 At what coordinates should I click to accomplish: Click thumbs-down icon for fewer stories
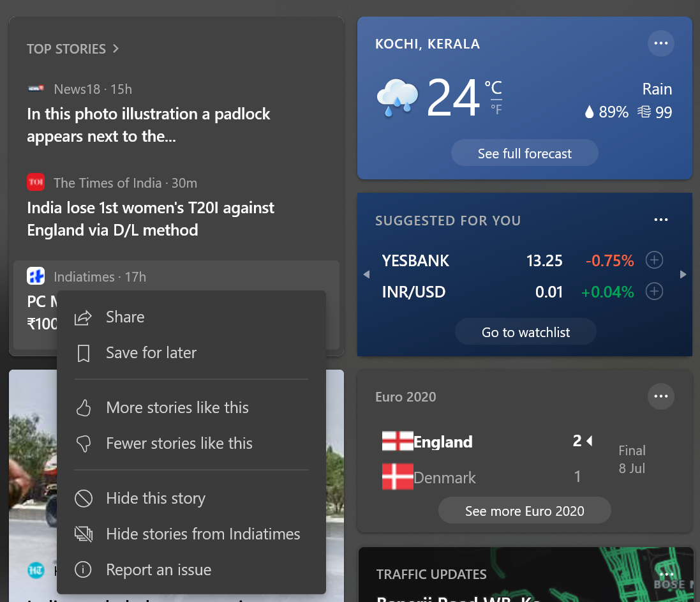[x=84, y=444]
